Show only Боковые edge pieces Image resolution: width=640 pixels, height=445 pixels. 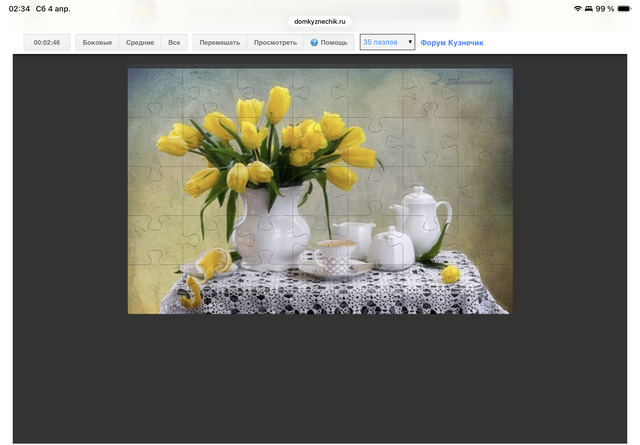(x=97, y=43)
